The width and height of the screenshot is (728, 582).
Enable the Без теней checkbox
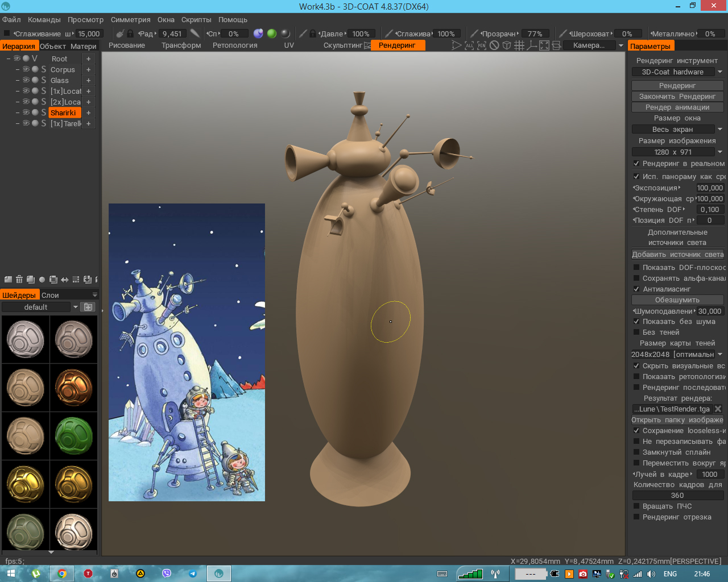636,332
